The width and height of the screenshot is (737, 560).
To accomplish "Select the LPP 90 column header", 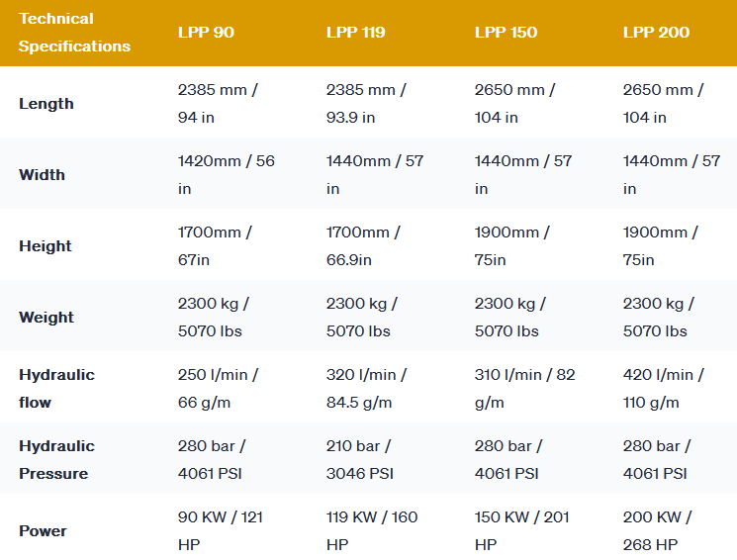I will coord(206,33).
